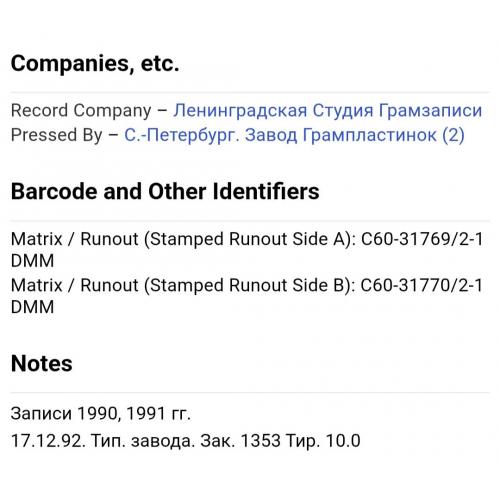This screenshot has width=500, height=500.
Task: Click the Тир. 10.0 text in notes
Action: [x=323, y=441]
